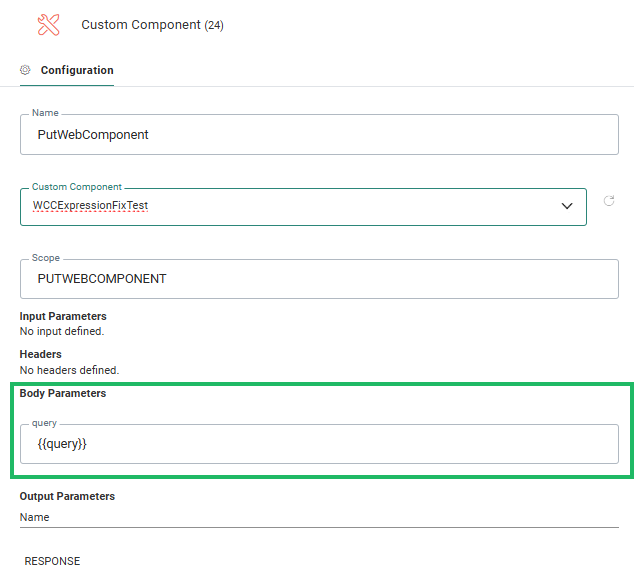Viewport: 634px width, 586px height.
Task: Click the (24) count beside the title
Action: 214,26
